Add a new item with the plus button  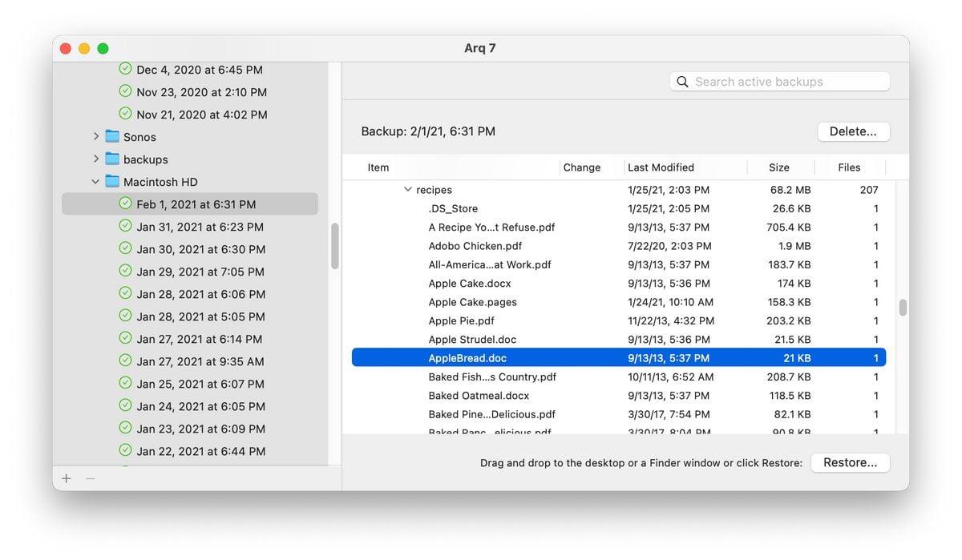[67, 478]
